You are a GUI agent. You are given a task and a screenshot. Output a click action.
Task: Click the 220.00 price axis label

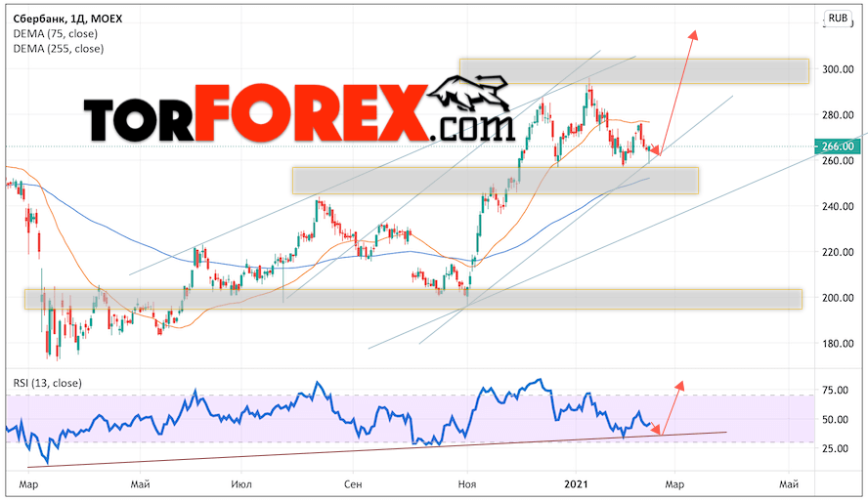click(x=838, y=252)
